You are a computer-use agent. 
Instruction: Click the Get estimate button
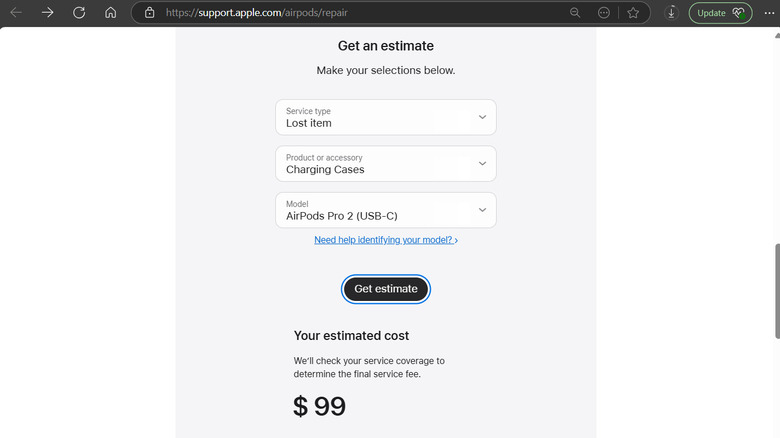[x=386, y=289]
